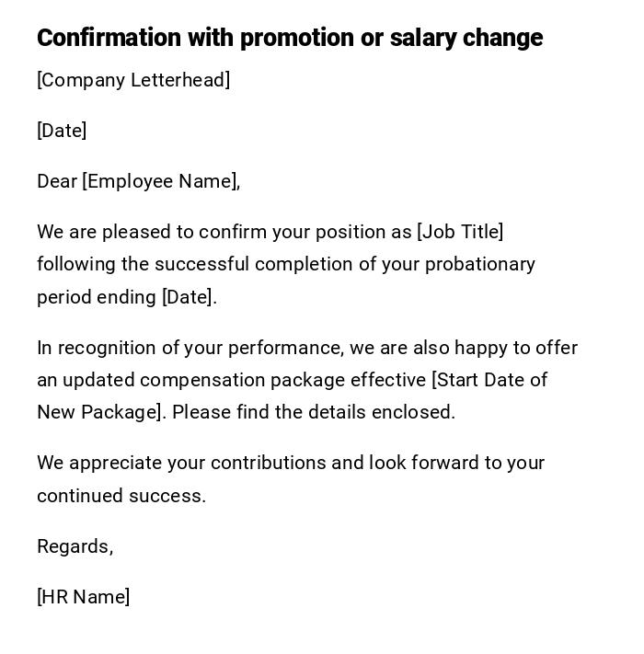This screenshot has width=644, height=654.
Task: Click the standalone [Date] line under the letterhead
Action: pos(62,131)
